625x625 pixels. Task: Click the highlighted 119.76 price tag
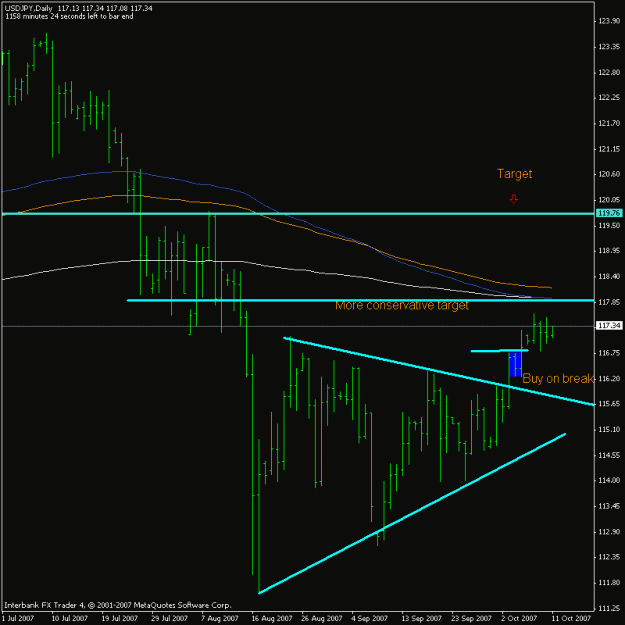coord(609,213)
